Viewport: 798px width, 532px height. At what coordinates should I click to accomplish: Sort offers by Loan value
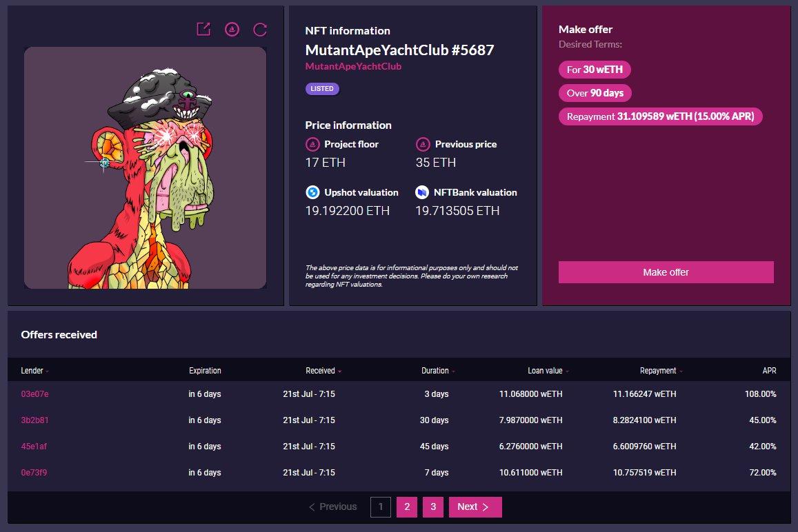548,371
